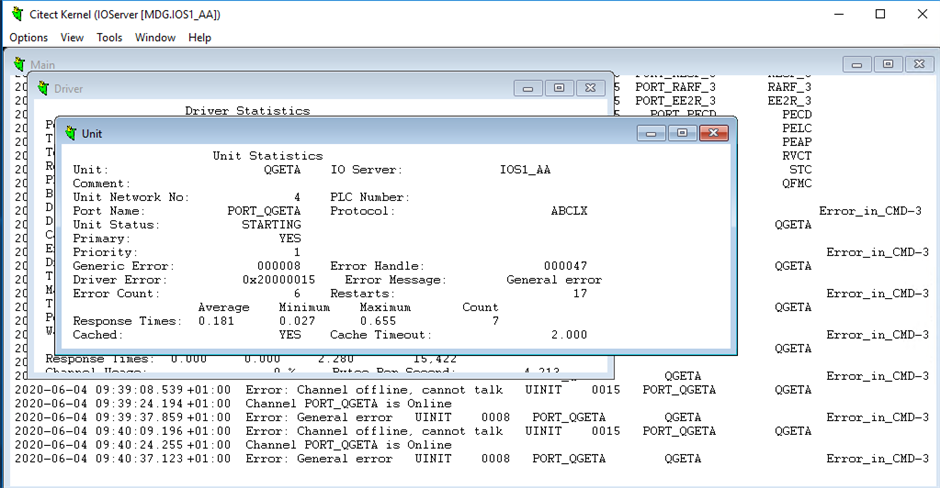Click the Unit window system icon
Screen dimensions: 940x488
click(x=71, y=133)
